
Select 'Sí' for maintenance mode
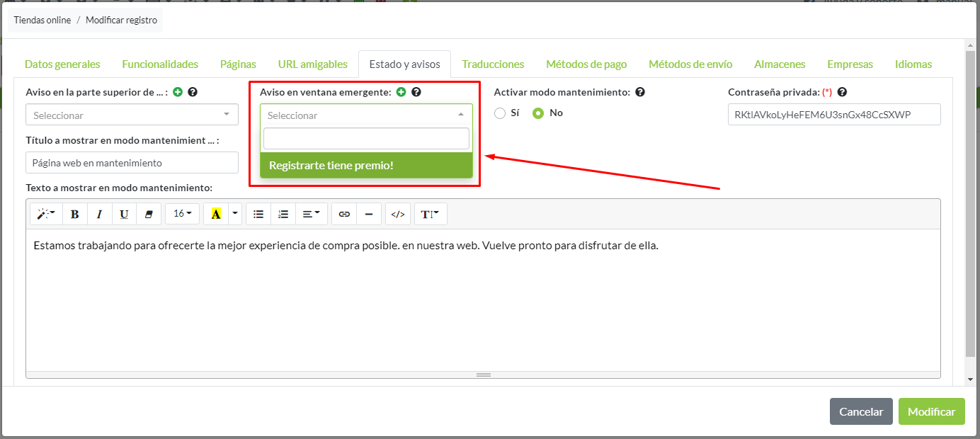click(500, 113)
